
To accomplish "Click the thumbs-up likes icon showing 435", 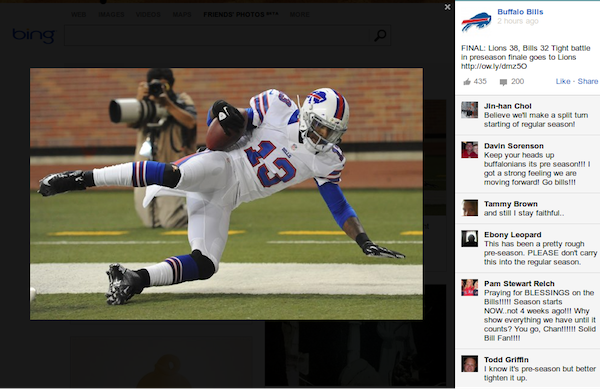I will (467, 81).
